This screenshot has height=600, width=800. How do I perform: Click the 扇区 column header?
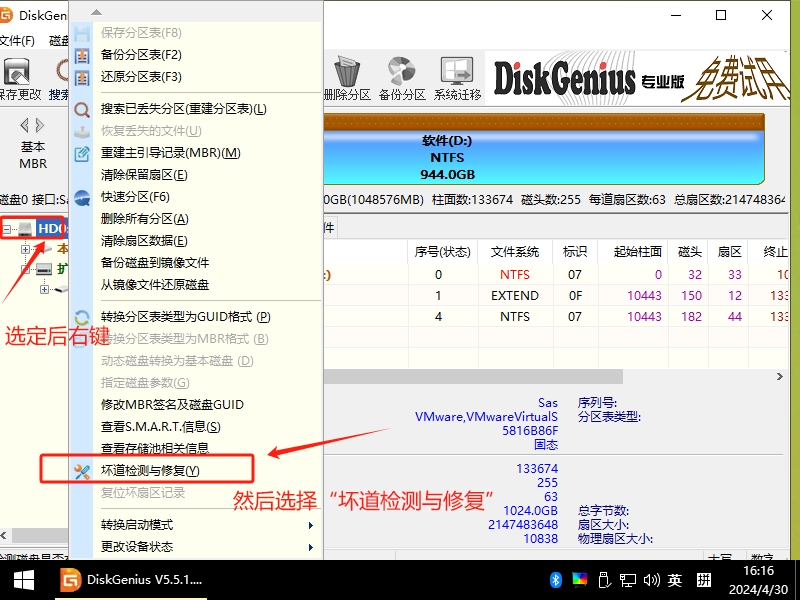point(729,252)
